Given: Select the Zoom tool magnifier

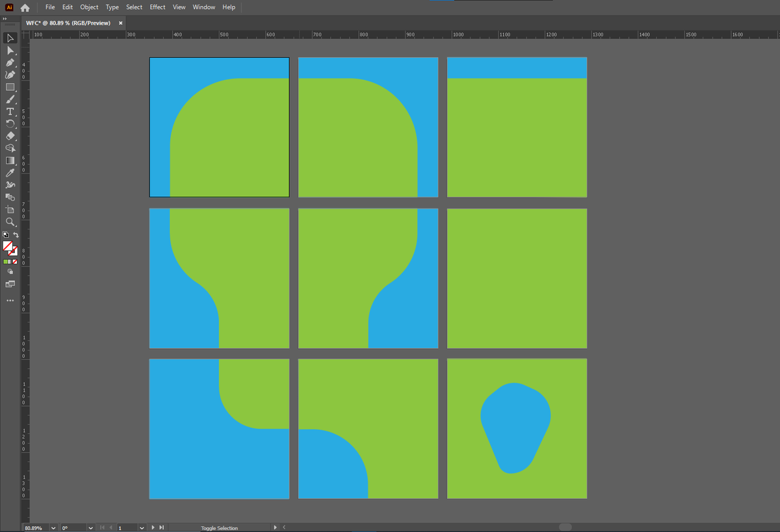Looking at the screenshot, I should [x=10, y=222].
